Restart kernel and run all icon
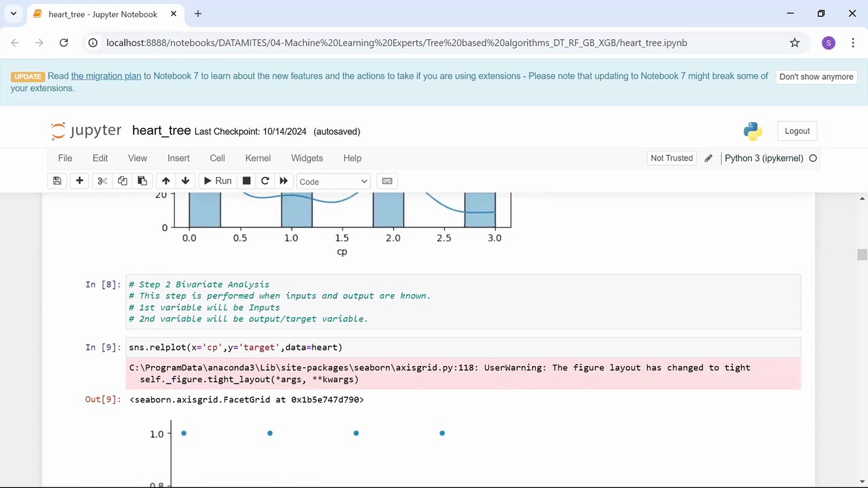 [x=283, y=181]
